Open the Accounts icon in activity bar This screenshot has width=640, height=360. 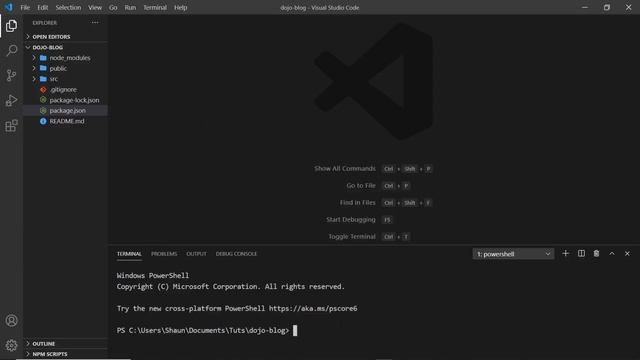click(11, 320)
